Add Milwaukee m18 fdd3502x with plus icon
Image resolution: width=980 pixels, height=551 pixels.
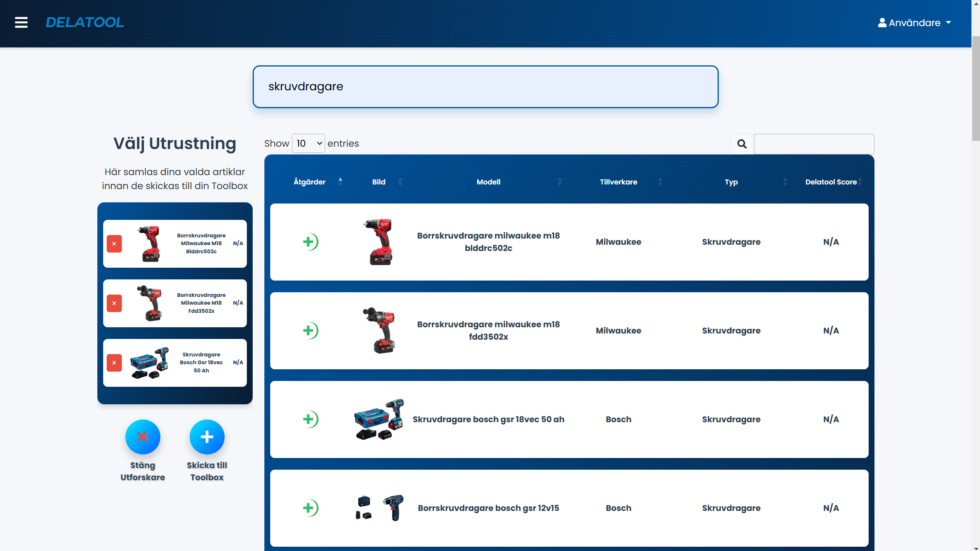pyautogui.click(x=311, y=331)
